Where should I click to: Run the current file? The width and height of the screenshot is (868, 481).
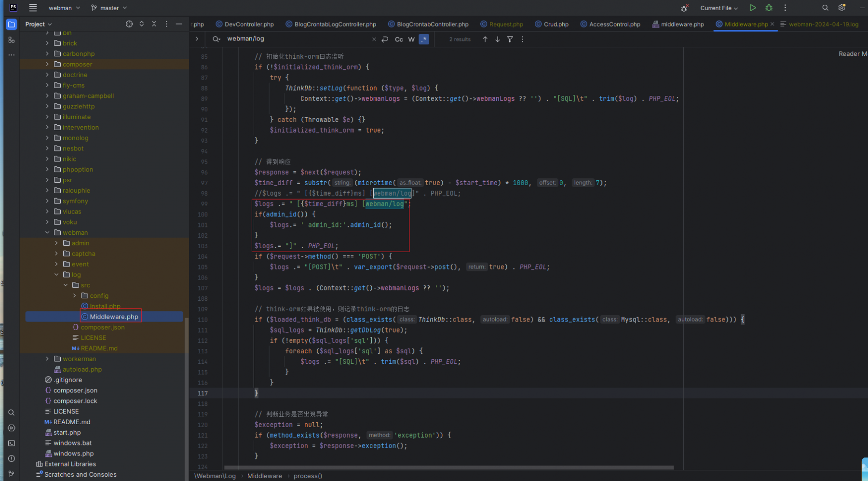[x=752, y=8]
